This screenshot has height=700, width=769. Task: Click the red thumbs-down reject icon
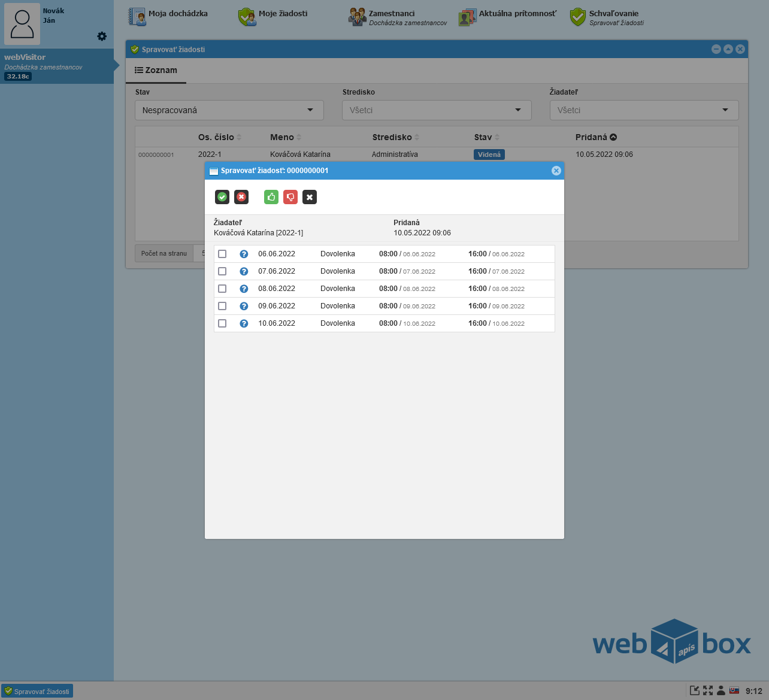290,197
